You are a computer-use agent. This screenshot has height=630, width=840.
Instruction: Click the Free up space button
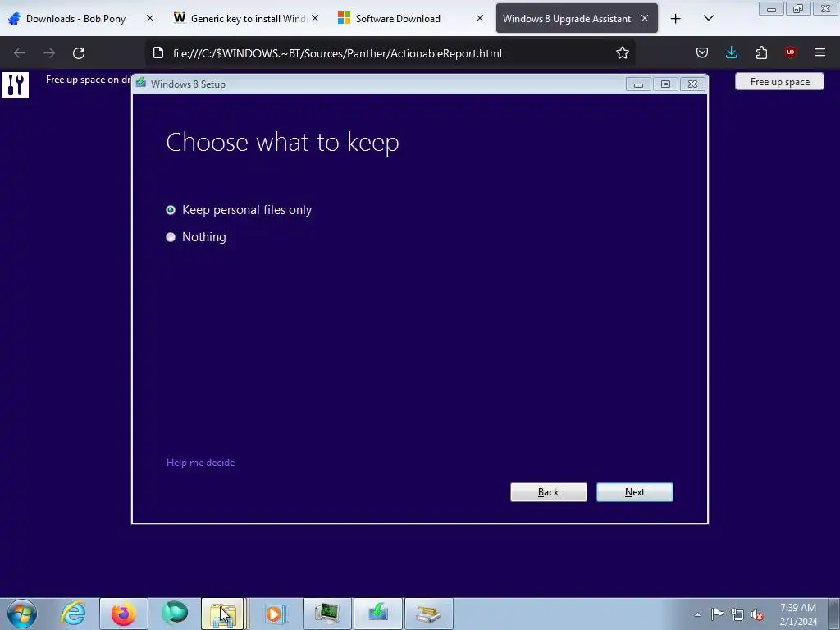pos(779,82)
